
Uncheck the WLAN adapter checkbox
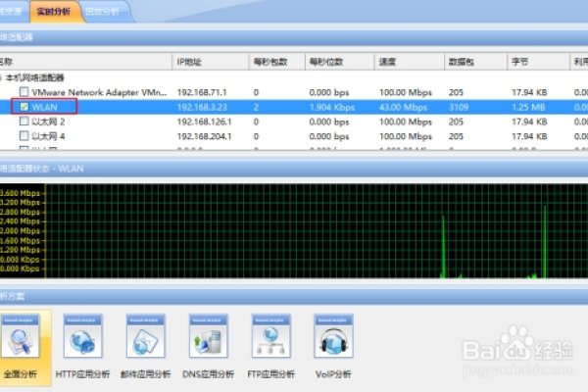24,107
